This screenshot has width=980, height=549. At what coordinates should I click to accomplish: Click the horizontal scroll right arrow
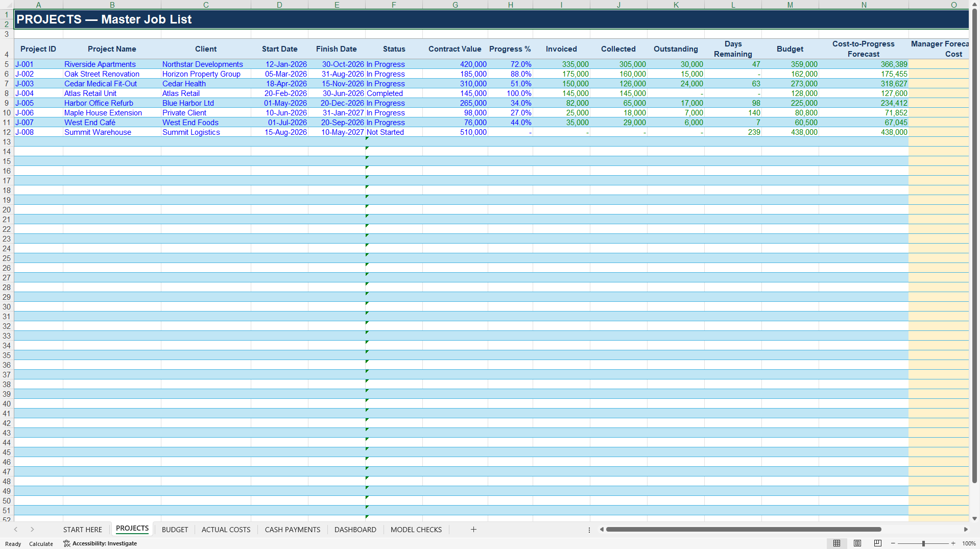tap(966, 530)
